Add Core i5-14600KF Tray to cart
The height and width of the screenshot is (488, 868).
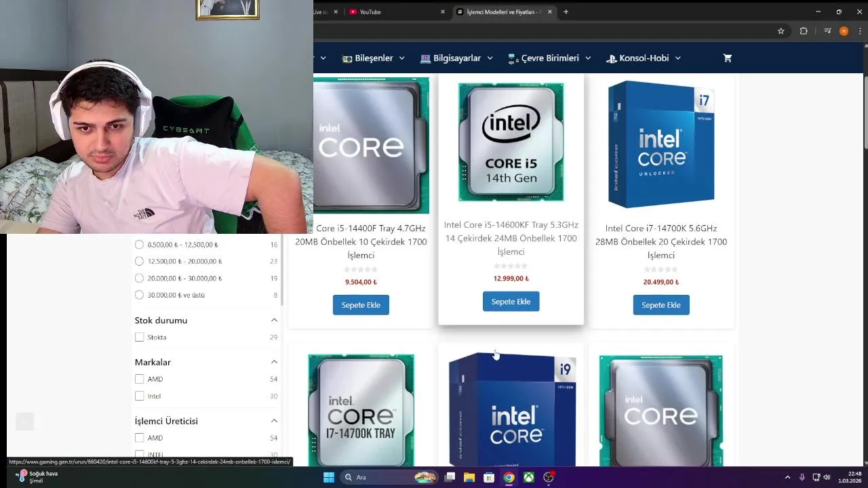point(511,302)
